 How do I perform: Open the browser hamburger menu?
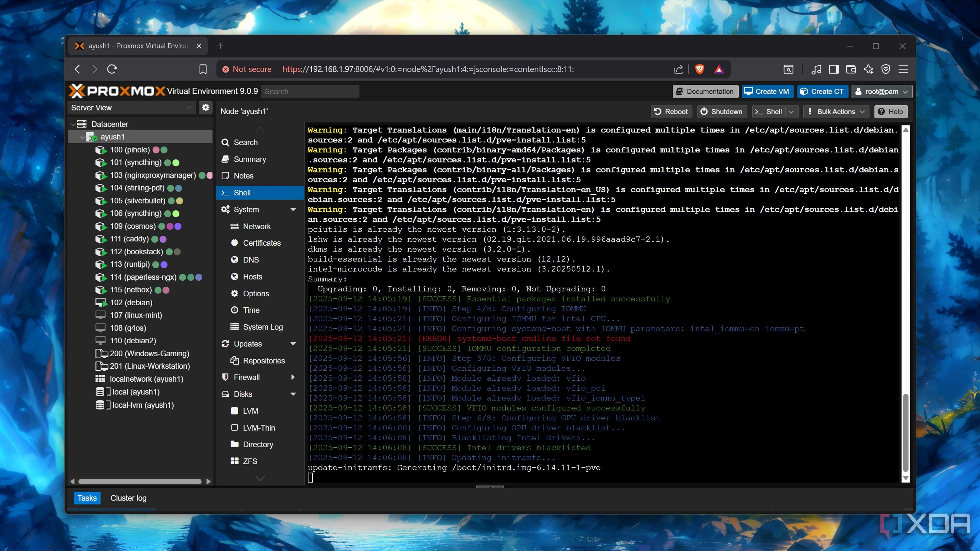pos(903,69)
